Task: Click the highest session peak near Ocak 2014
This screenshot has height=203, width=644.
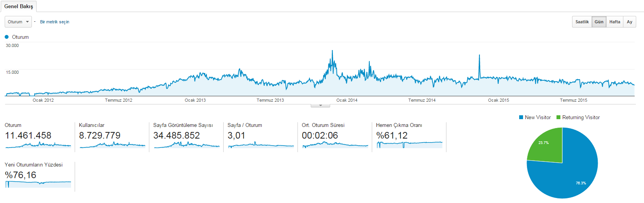Action: (332, 51)
